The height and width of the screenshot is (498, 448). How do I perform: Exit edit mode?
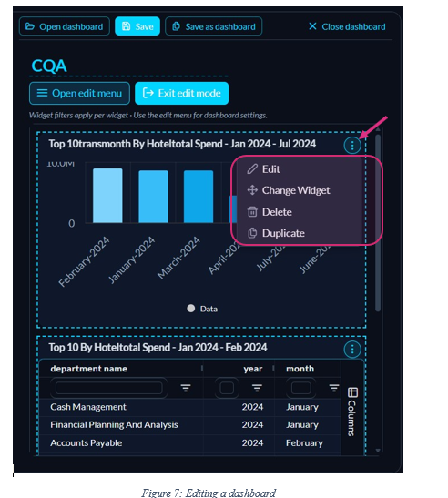click(182, 94)
